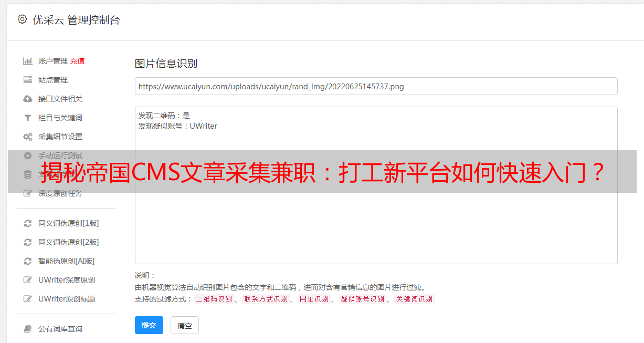Click the 清空 button
Viewport: 644px width, 343px height.
click(185, 325)
